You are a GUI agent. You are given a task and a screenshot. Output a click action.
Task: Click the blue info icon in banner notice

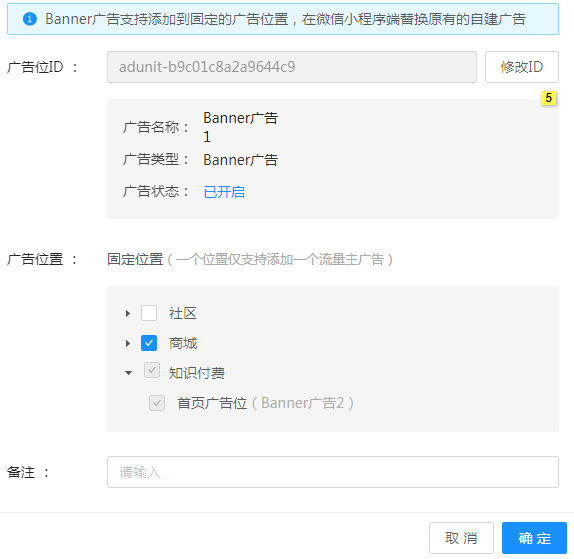[x=30, y=19]
